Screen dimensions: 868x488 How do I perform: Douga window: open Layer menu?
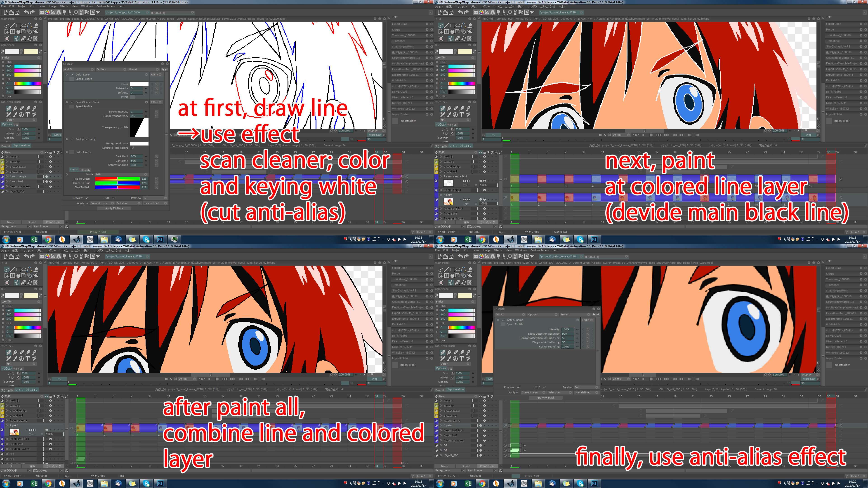click(42, 6)
